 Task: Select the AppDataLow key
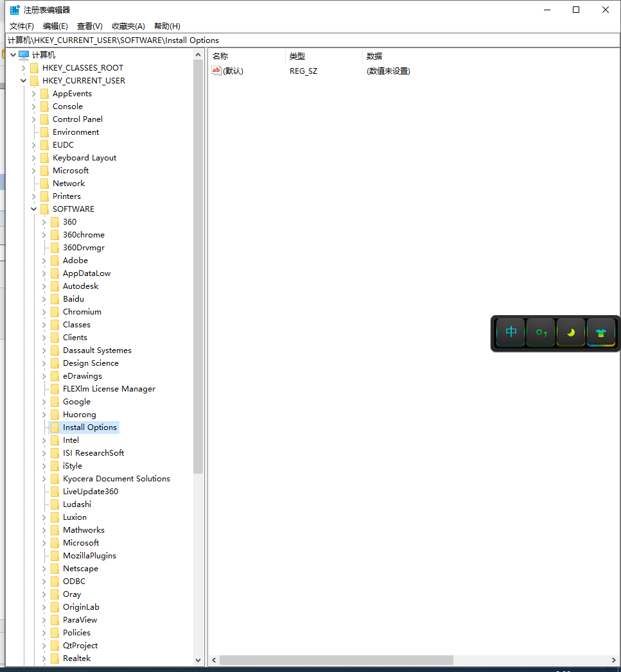(x=87, y=273)
